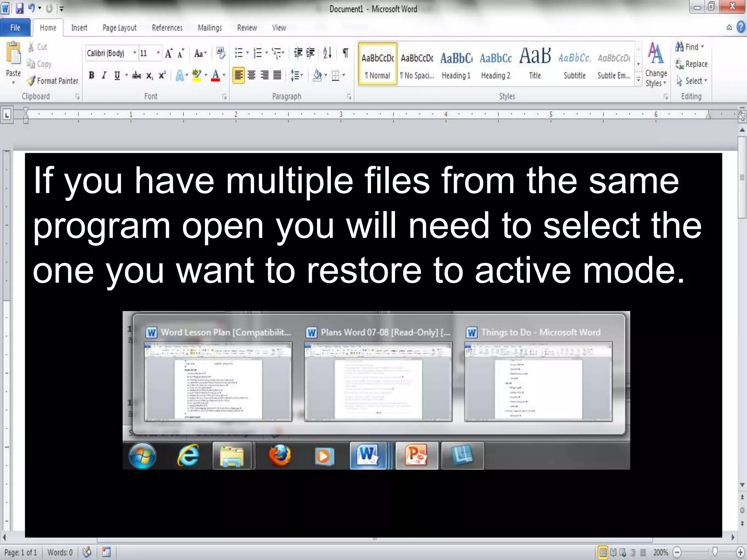Screen dimensions: 747x560
Task: Toggle Show/Hide paragraph marks
Action: point(345,53)
